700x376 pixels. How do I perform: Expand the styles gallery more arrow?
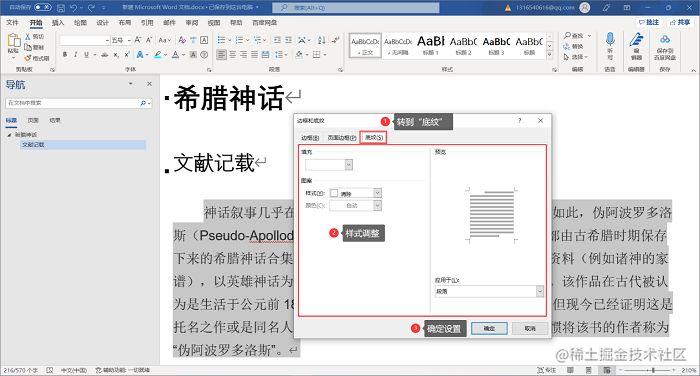coord(550,55)
